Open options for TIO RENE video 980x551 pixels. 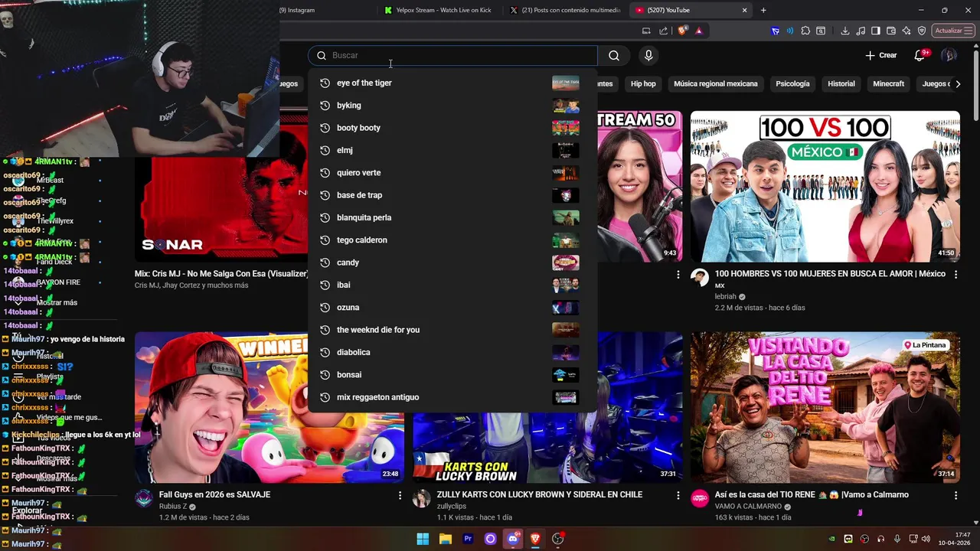[955, 495]
